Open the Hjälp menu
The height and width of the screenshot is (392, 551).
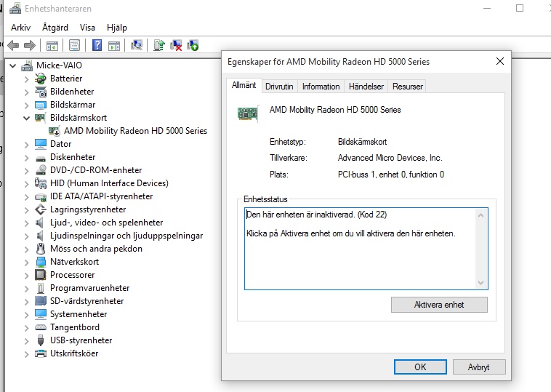(116, 28)
